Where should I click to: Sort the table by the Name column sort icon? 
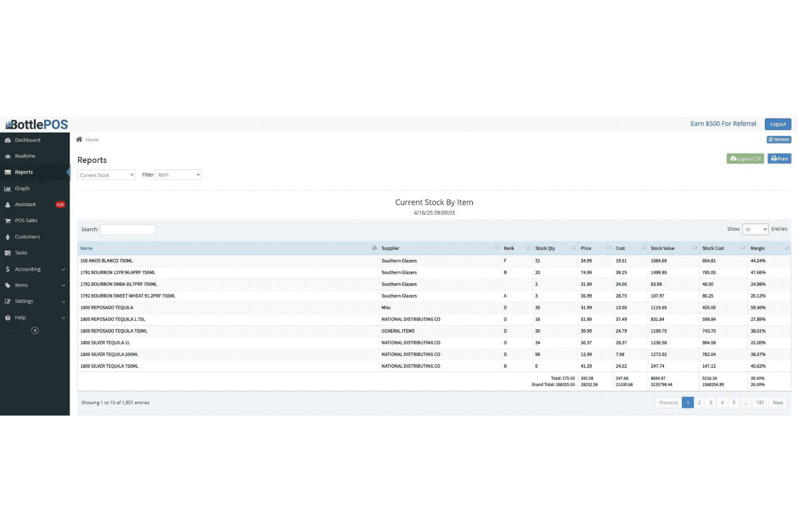click(374, 248)
